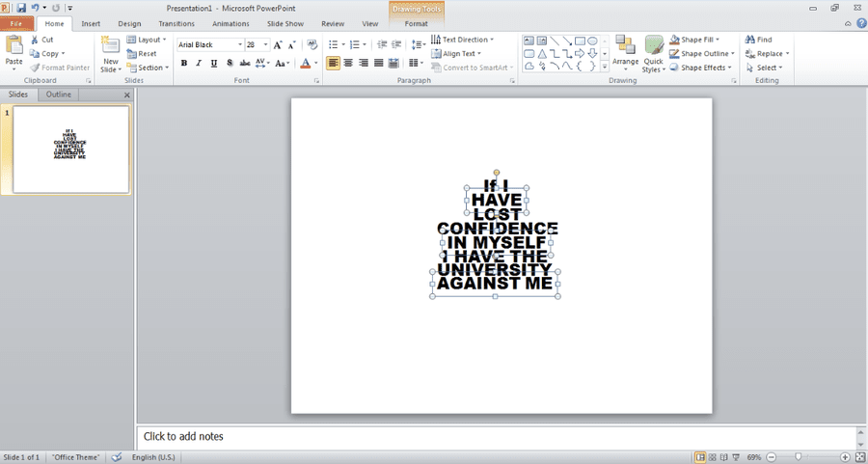Screen dimensions: 868x464
Task: Click the Increase Font Size icon
Action: (x=278, y=44)
